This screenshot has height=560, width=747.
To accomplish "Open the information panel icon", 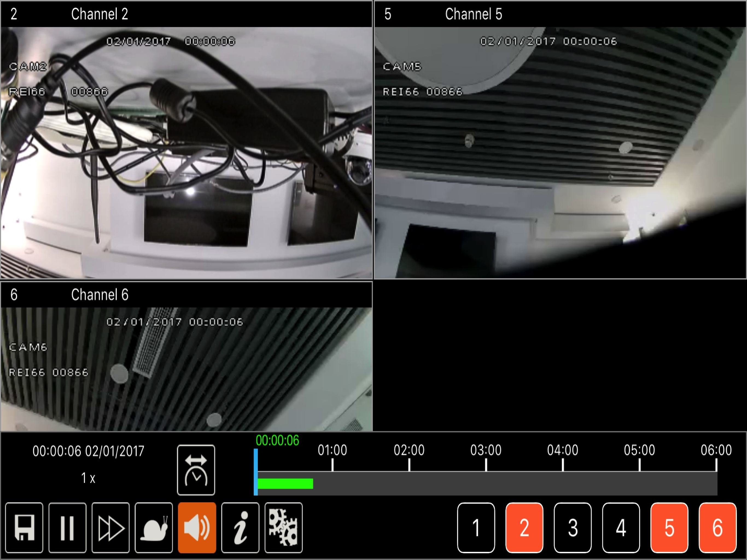I will (x=240, y=527).
